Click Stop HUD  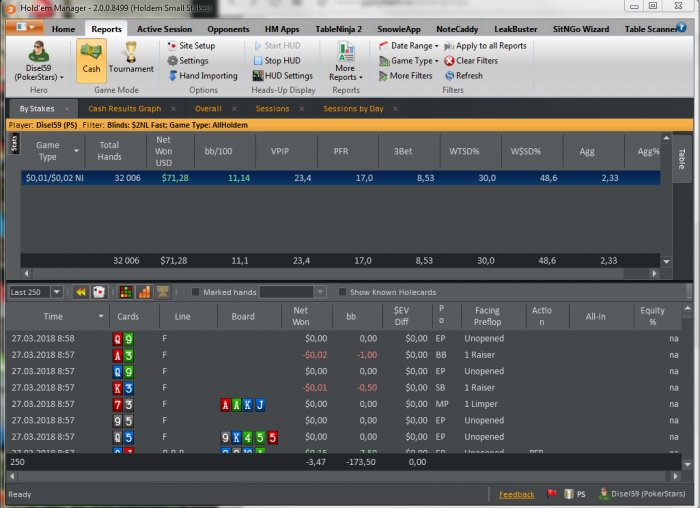[x=277, y=61]
